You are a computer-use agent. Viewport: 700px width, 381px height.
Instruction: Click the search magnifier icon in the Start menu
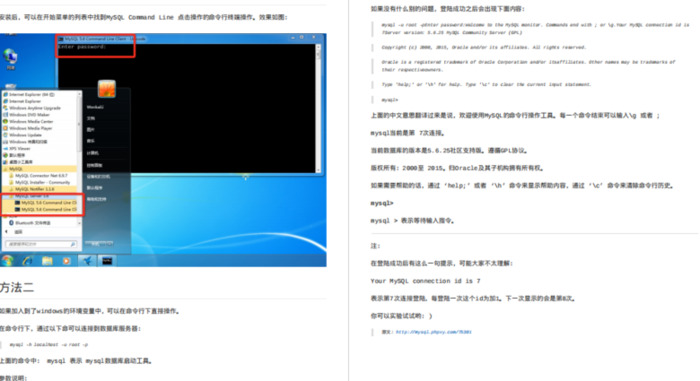[x=73, y=244]
